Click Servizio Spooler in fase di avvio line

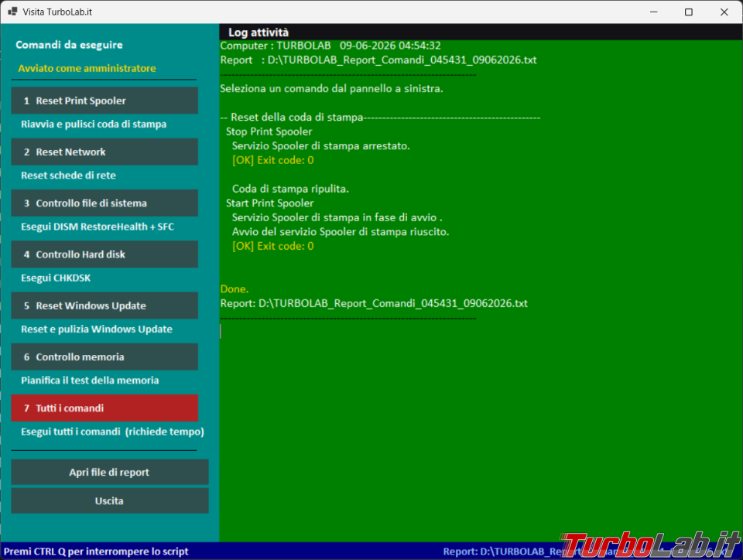click(337, 217)
